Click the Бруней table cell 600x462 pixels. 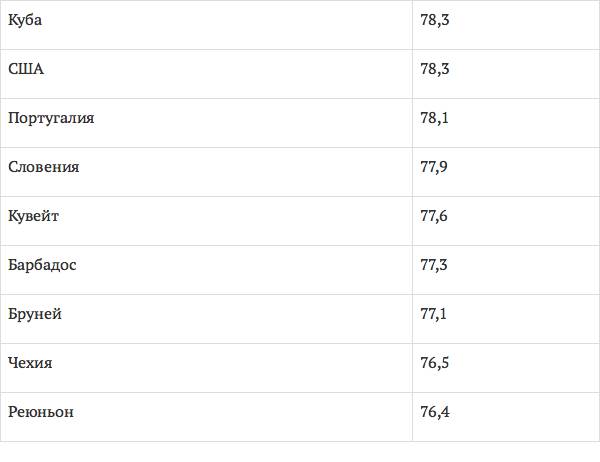tap(35, 314)
